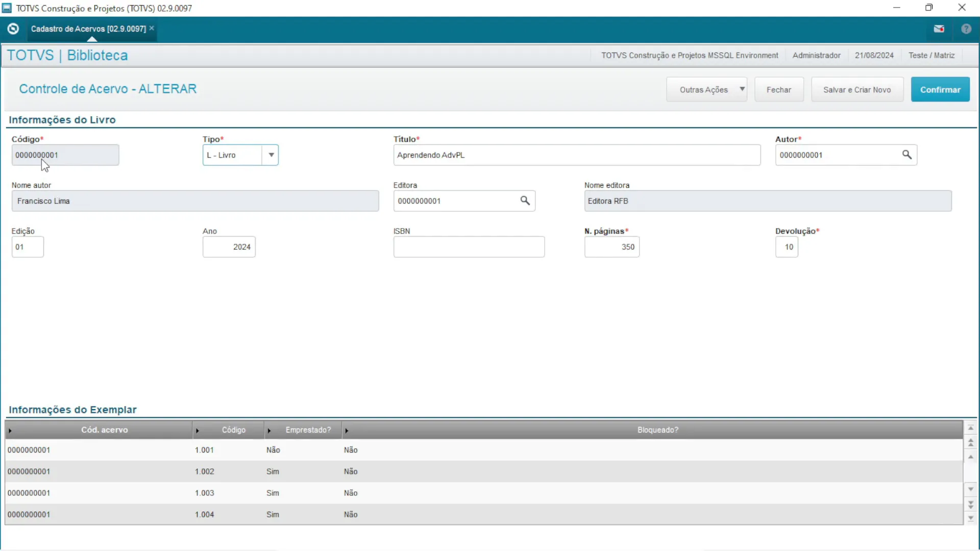Click sort arrow beside Emprestado? column

[269, 431]
